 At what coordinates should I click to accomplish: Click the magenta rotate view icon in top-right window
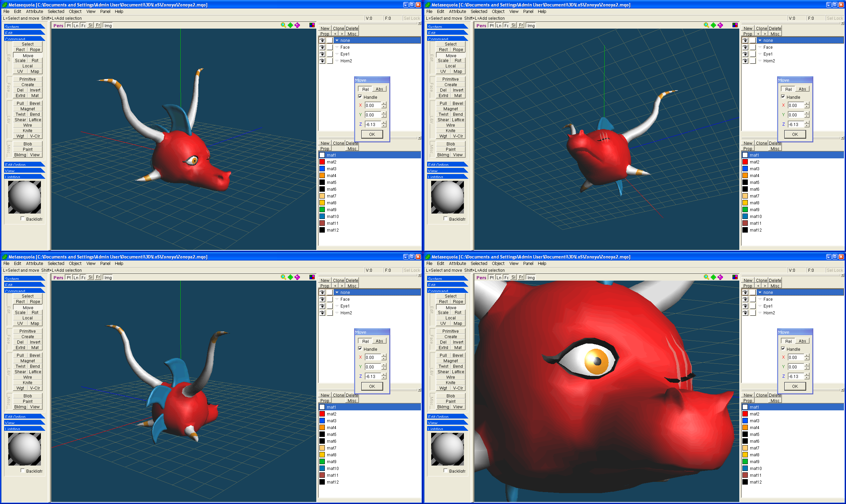720,25
